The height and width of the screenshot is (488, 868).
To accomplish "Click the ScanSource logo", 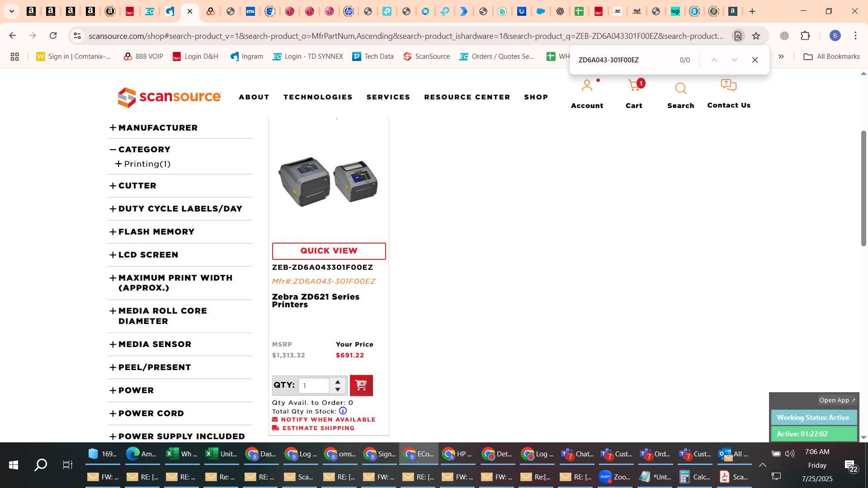I will tap(170, 97).
